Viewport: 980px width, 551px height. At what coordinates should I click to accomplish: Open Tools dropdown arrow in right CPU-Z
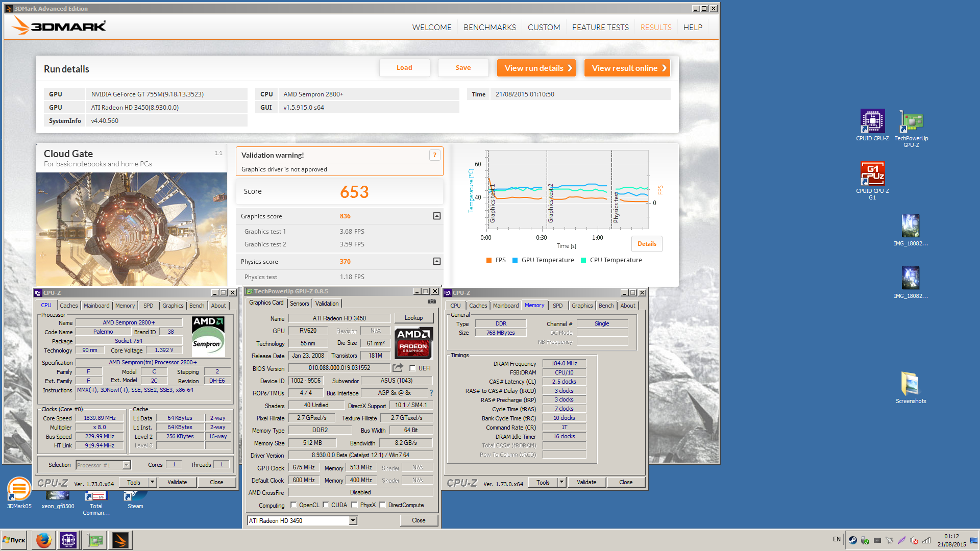(561, 482)
